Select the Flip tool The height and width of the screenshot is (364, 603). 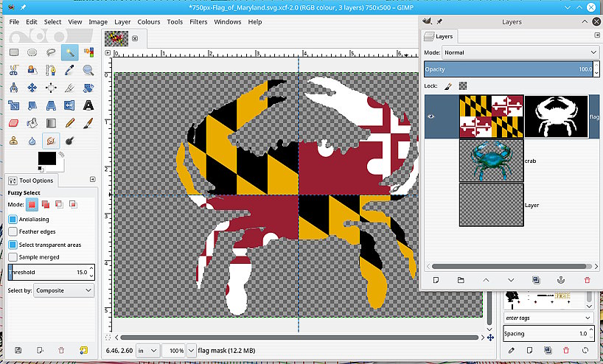(69, 105)
